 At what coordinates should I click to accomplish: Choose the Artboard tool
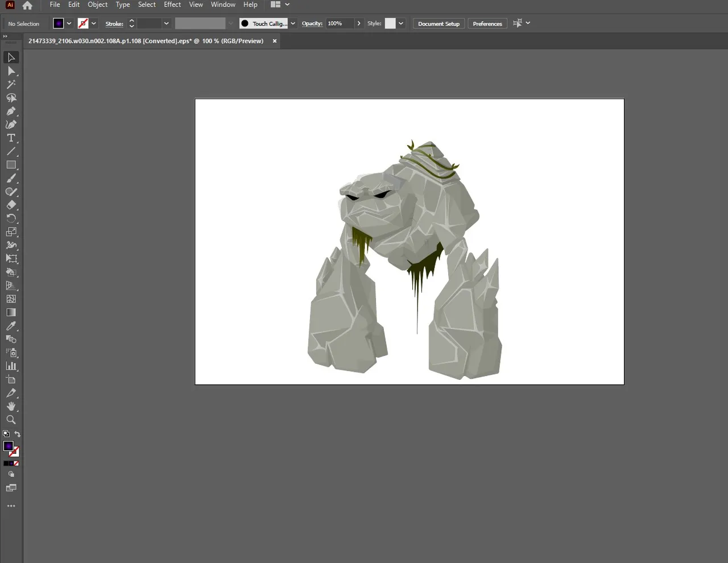(11, 380)
